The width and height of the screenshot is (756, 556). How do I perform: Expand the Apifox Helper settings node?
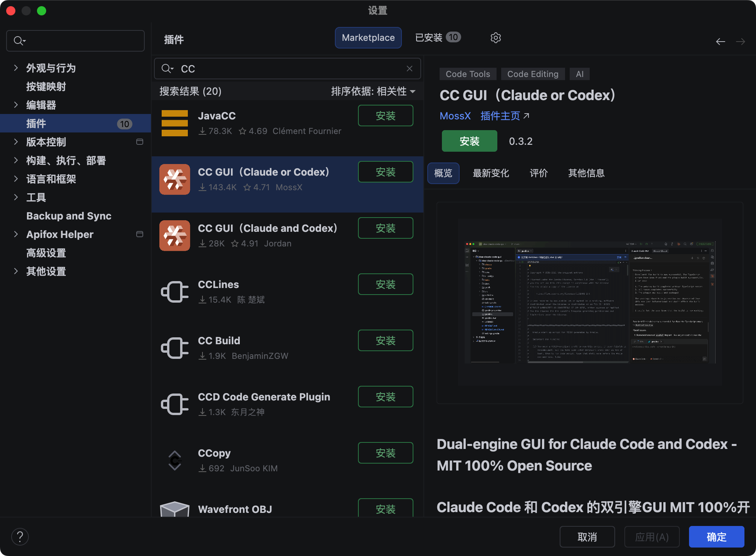tap(16, 234)
